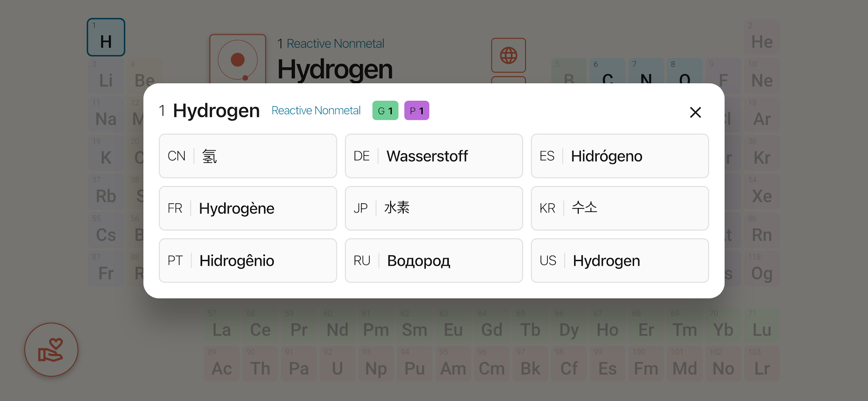Viewport: 868px width, 401px height.
Task: Select the H element tile
Action: pos(106,38)
